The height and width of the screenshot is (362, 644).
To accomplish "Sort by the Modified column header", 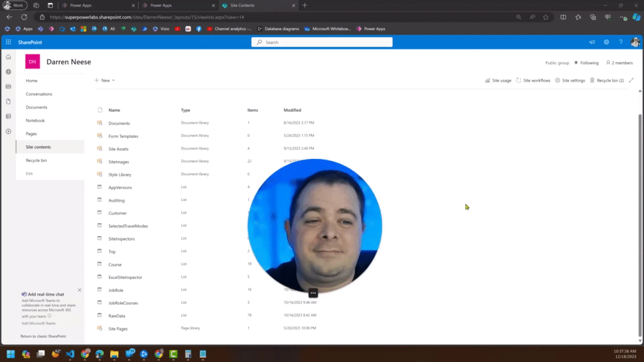I will (x=292, y=110).
